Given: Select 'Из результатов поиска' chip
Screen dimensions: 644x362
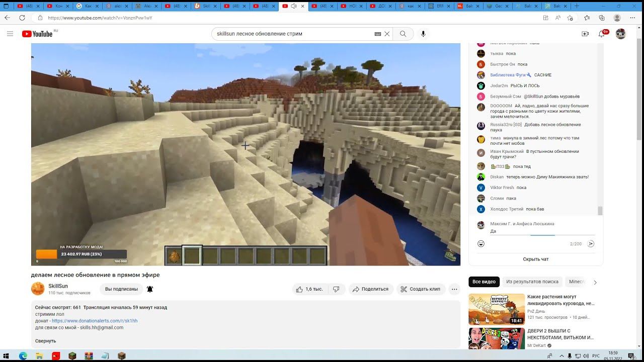Looking at the screenshot, I should (x=532, y=282).
